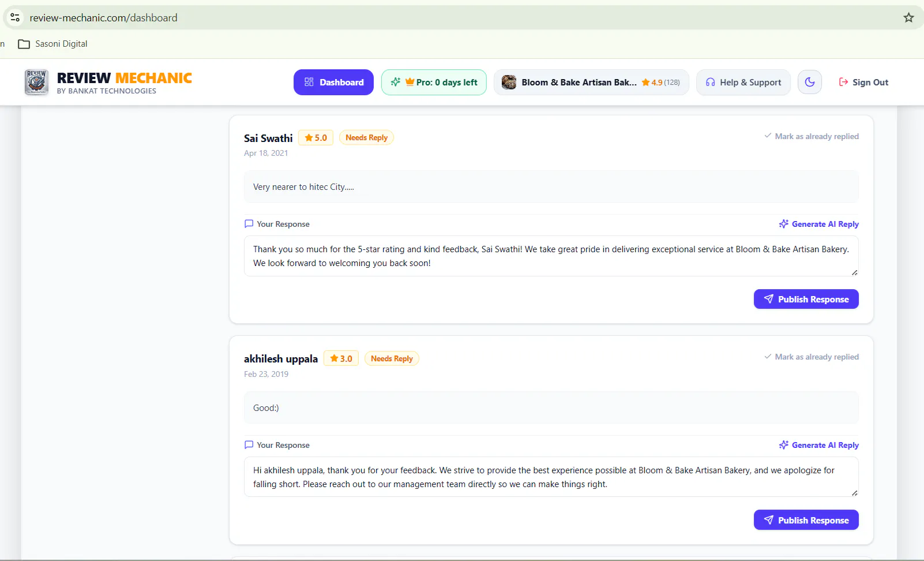Click the resize handle of Sai Swathi response box
This screenshot has height=561, width=924.
point(854,272)
